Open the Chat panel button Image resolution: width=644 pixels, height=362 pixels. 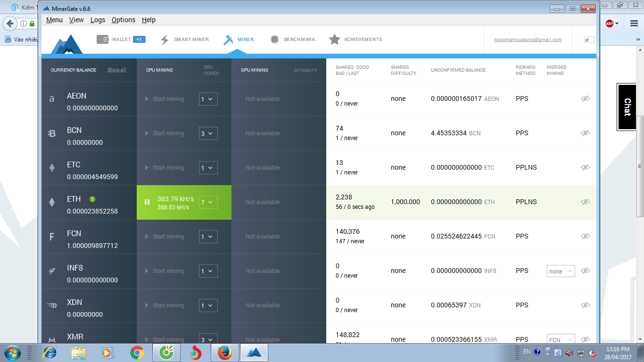627,107
